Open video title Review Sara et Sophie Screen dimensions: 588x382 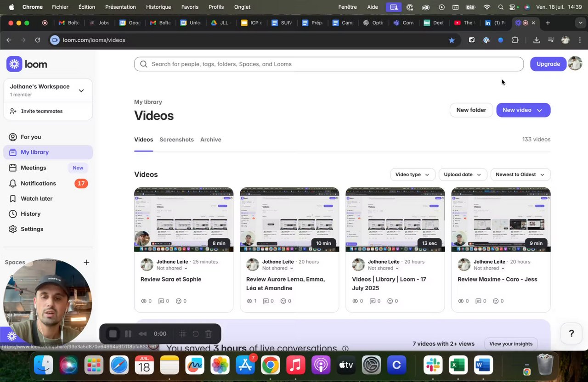tap(171, 279)
